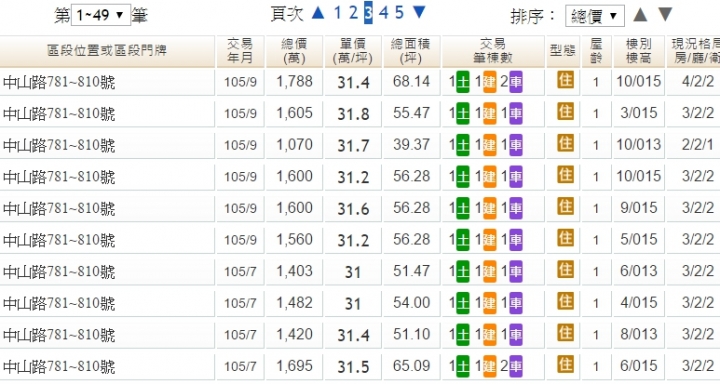This screenshot has height=384, width=720.
Task: Click the 樓別樓高 column header
Action: 639,51
